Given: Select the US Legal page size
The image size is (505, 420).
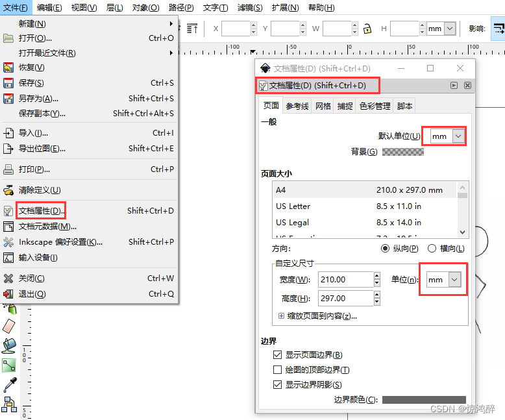Looking at the screenshot, I should [x=365, y=222].
